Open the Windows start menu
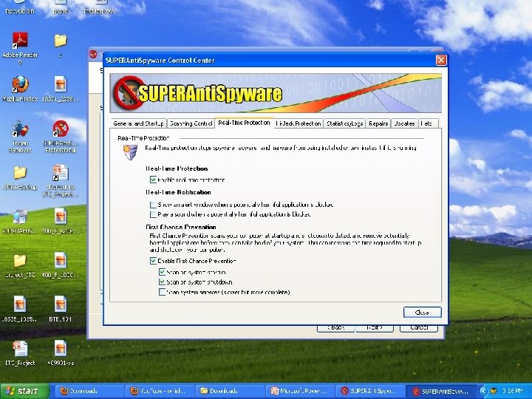Image resolution: width=532 pixels, height=399 pixels. click(x=24, y=391)
